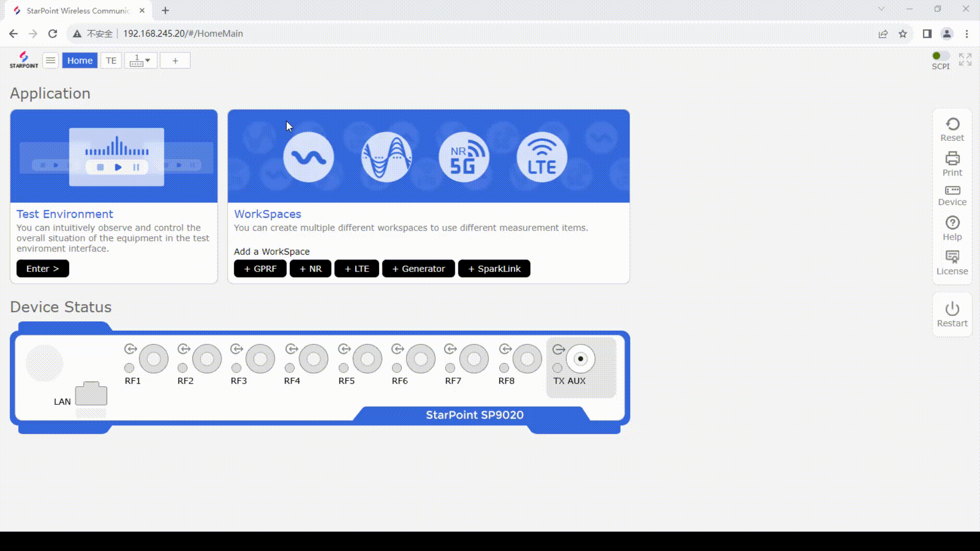Click the RF2 connector port
This screenshot has height=551, width=980.
[207, 359]
